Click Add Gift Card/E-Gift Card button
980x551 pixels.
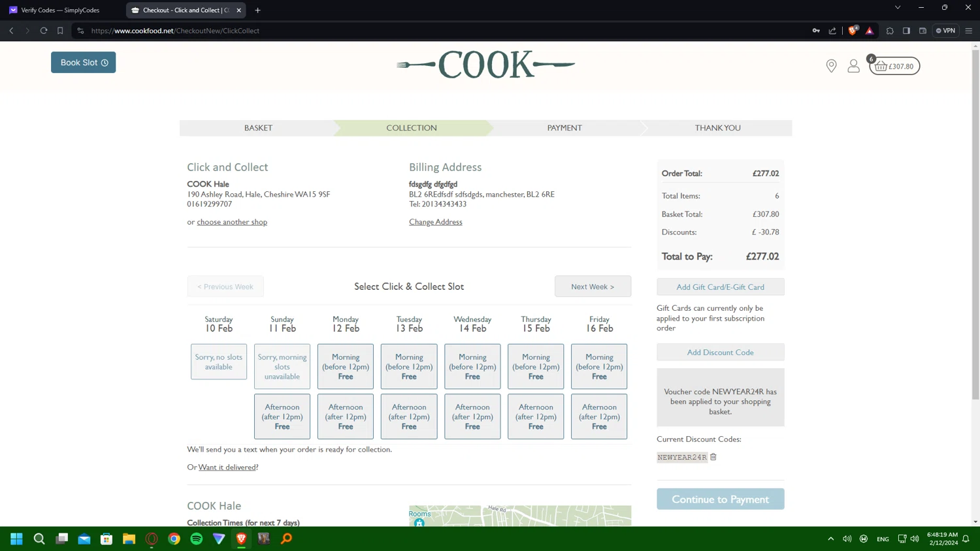(x=720, y=287)
